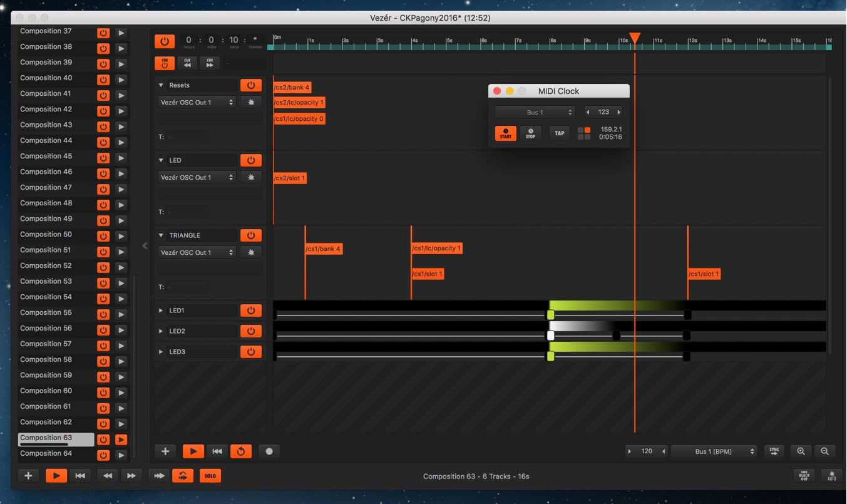Play Composition 63 from the list
Viewport: 847px width, 504px height.
(x=121, y=440)
